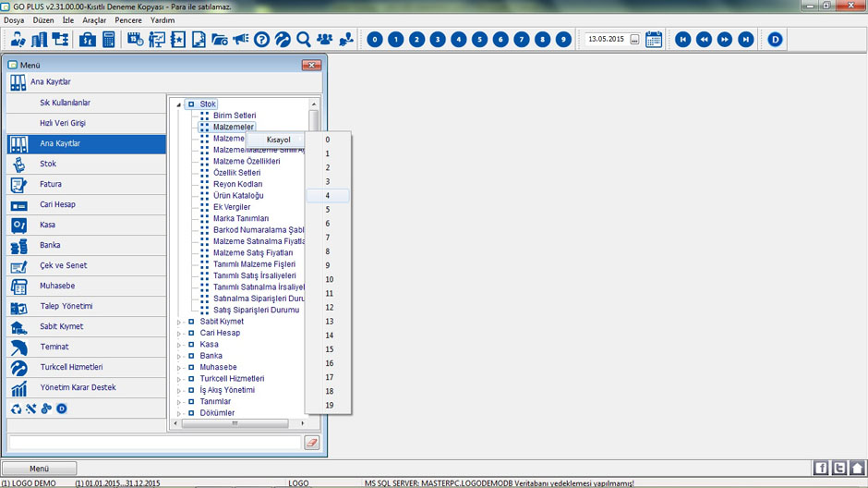
Task: Click the tools wrench icon under sidebar
Action: coord(31,409)
